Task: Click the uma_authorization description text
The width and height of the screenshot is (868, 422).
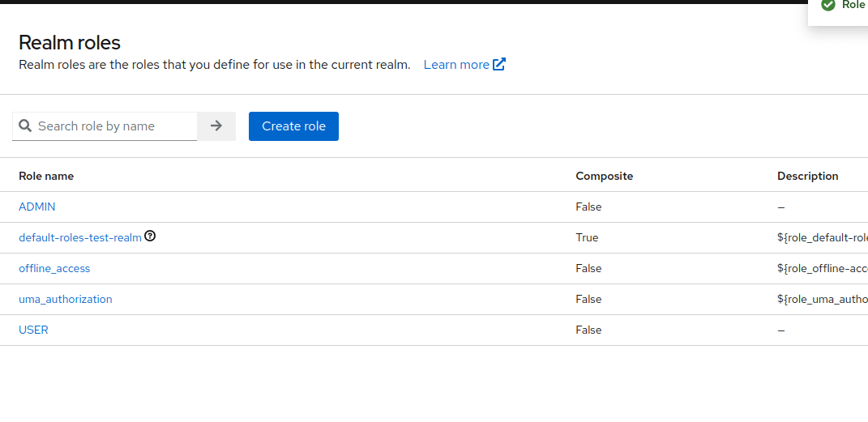Action: (822, 299)
